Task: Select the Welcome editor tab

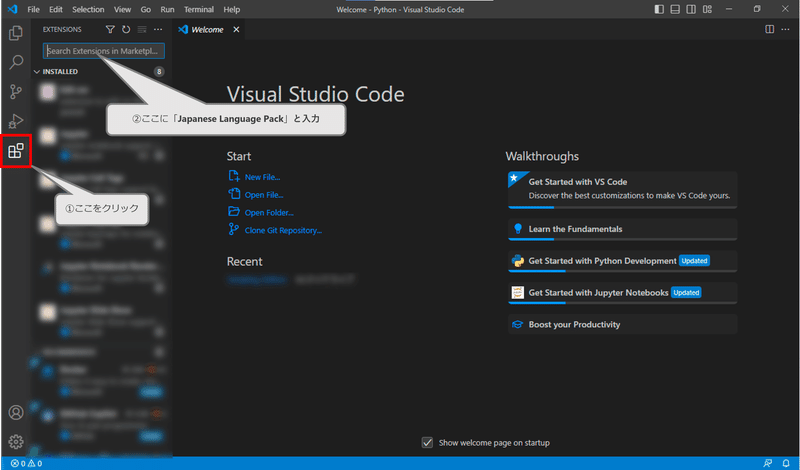Action: pos(208,30)
